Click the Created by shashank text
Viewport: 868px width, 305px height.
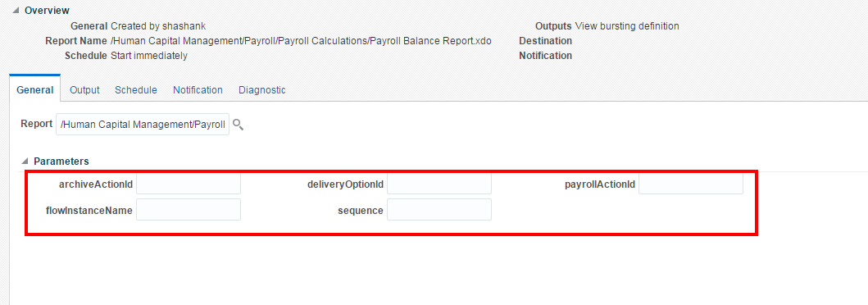(x=158, y=26)
